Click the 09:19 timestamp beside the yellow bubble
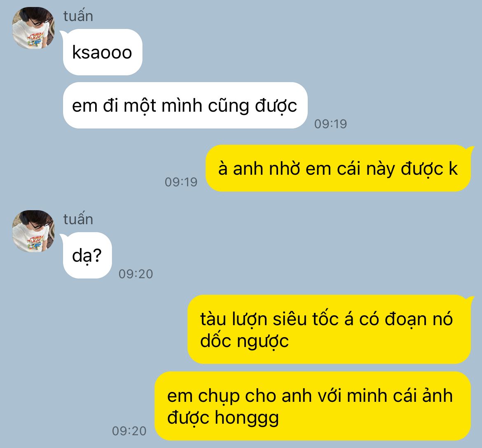This screenshot has width=482, height=448. click(x=181, y=182)
